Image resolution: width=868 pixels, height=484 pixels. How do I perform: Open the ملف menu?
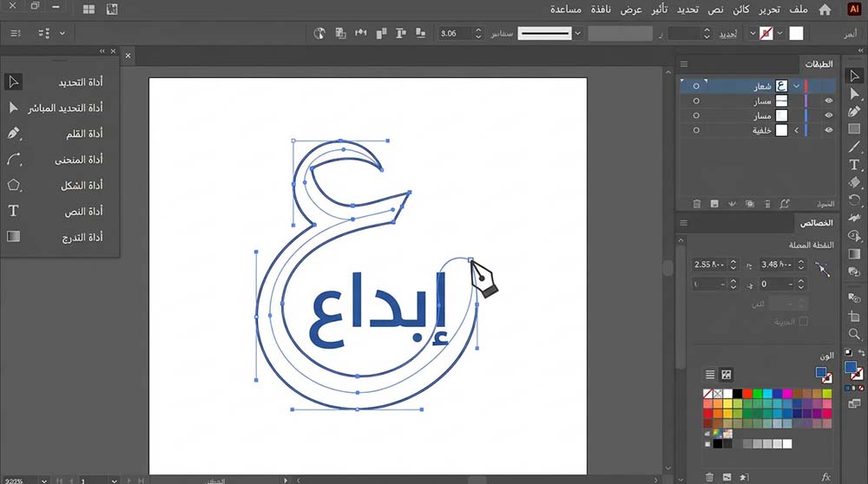(799, 10)
